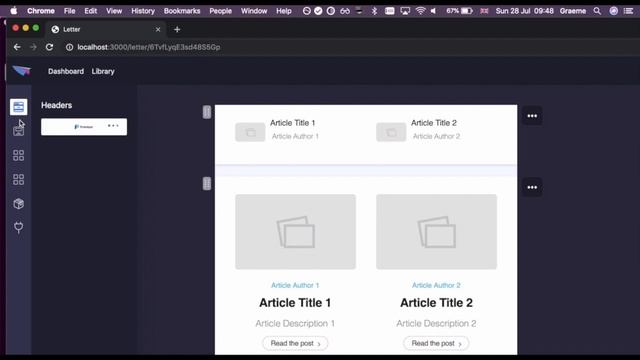
Task: Open the History menu
Action: click(x=143, y=11)
